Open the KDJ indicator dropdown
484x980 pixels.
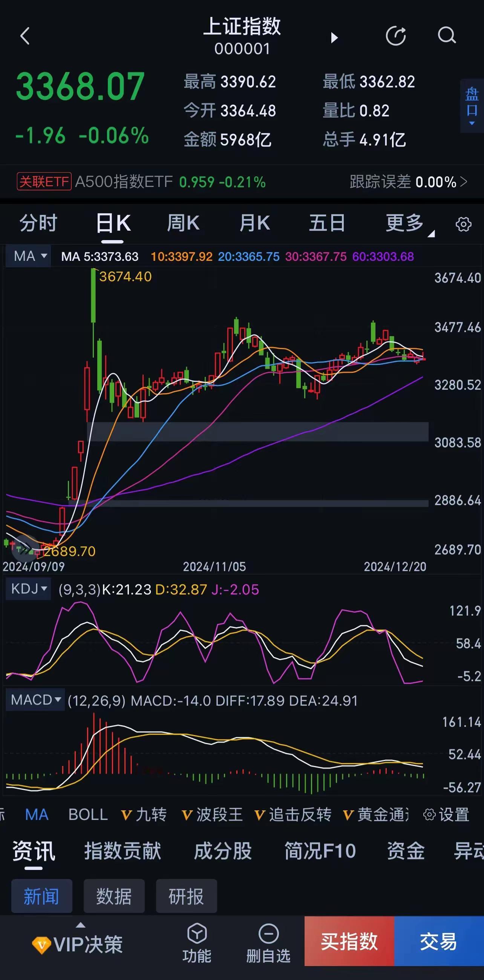click(x=29, y=589)
